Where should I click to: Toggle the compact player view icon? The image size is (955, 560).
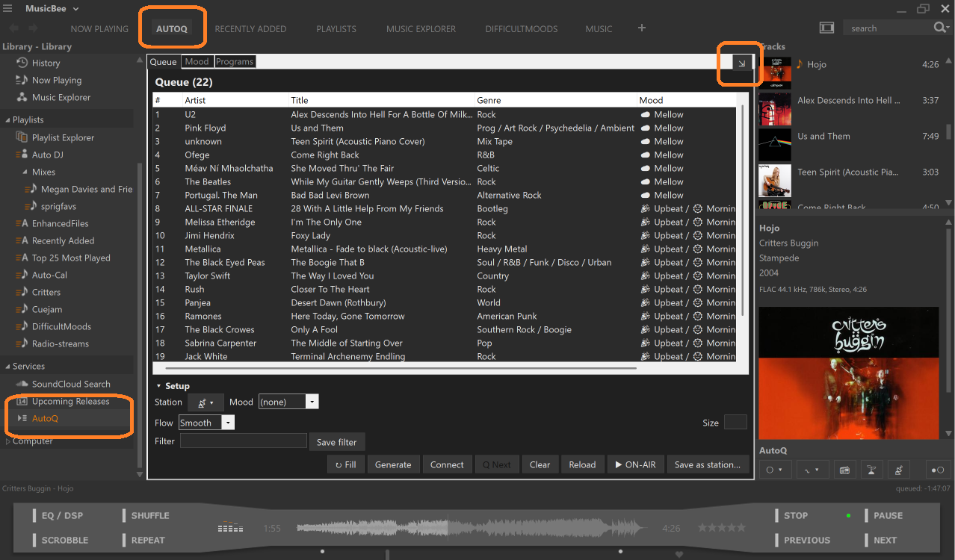826,28
